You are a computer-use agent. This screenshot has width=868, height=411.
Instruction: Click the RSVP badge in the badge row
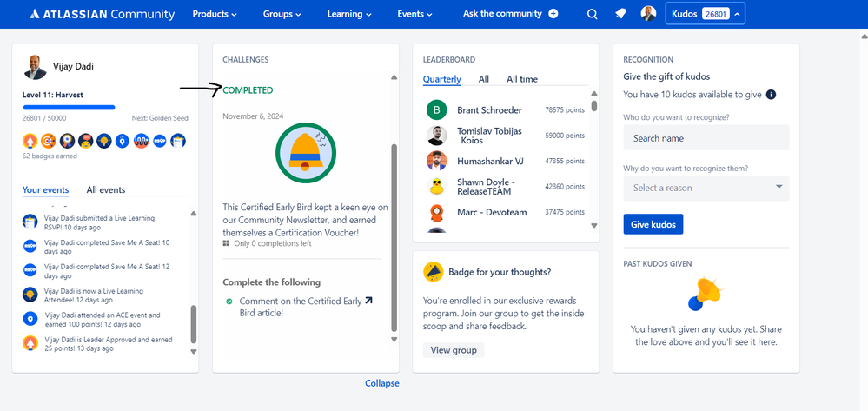pos(159,141)
